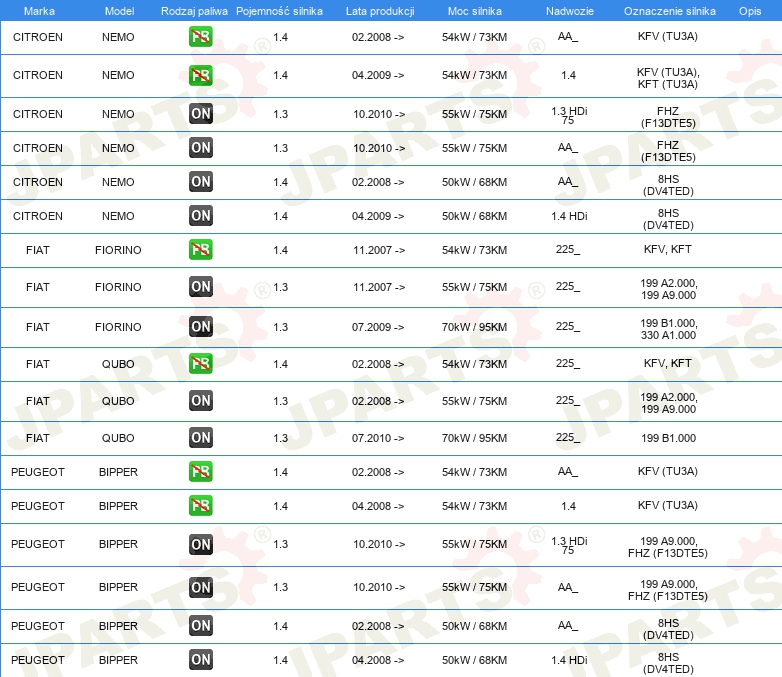This screenshot has height=677, width=782.
Task: Click petrol icon for Citroen Nemo 02.2008 row
Action: click(200, 36)
